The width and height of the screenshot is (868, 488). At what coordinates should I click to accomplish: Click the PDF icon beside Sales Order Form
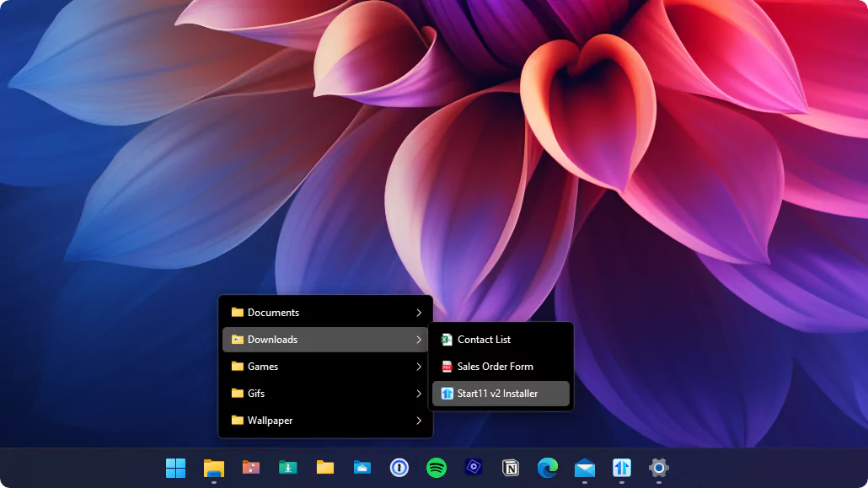pos(445,367)
